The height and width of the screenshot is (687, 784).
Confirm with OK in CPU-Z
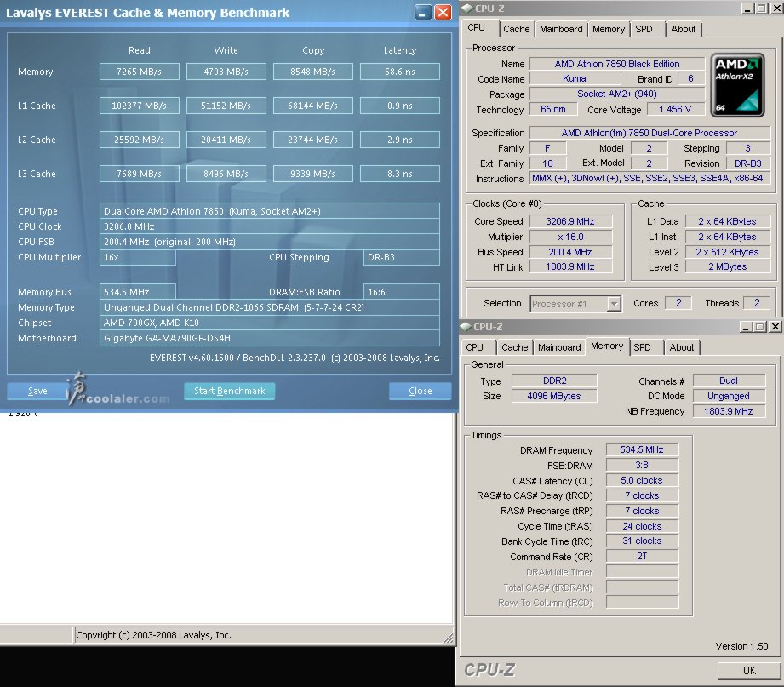tap(749, 671)
